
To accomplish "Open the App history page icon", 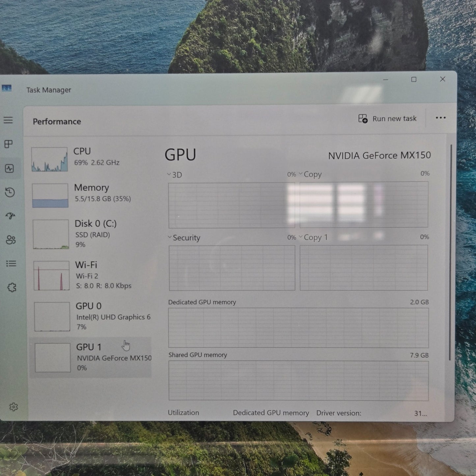I will click(x=10, y=192).
